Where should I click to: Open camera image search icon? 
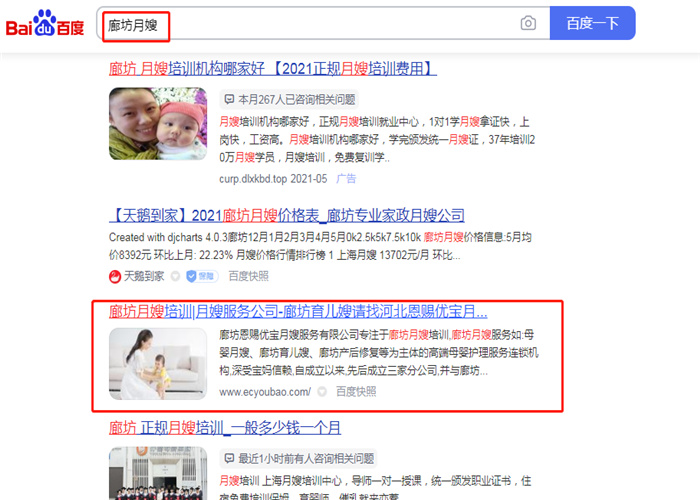tap(528, 23)
